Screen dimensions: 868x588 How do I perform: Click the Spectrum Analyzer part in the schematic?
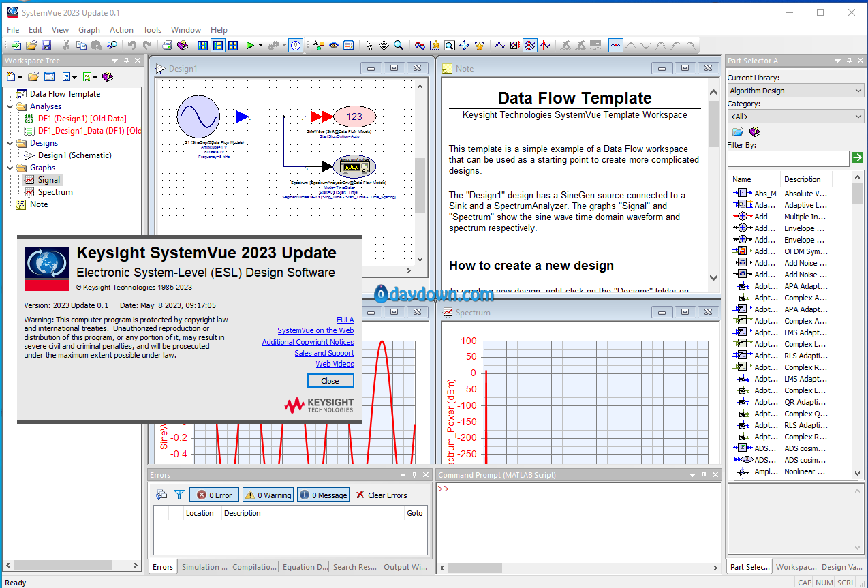coord(354,166)
